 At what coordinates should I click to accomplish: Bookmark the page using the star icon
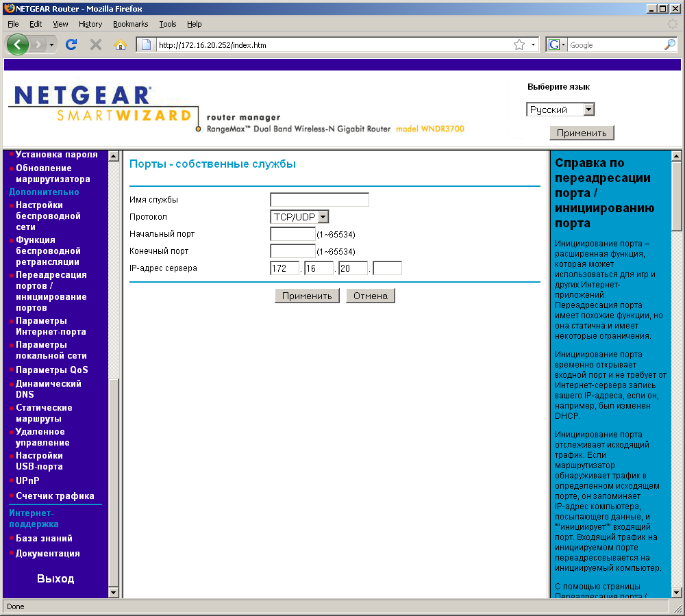pyautogui.click(x=519, y=44)
